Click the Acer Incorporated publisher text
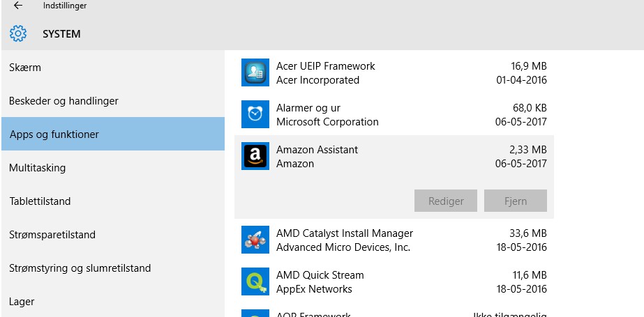The width and height of the screenshot is (644, 317). (x=318, y=80)
